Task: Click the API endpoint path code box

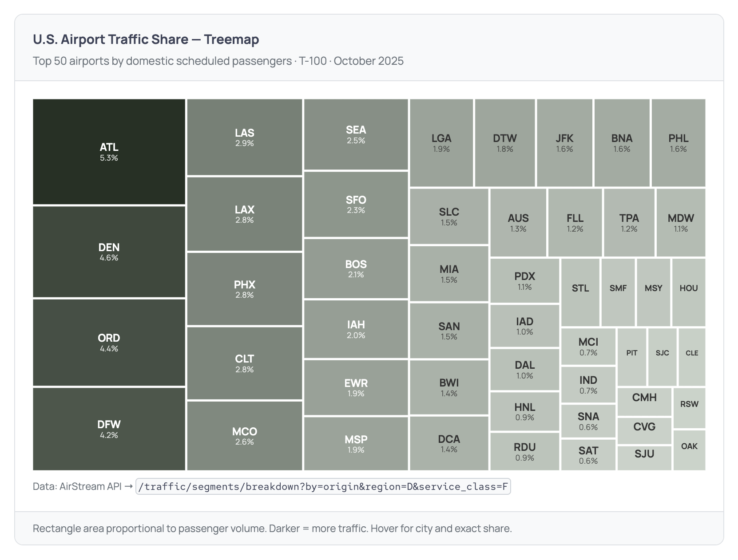Action: 323,487
